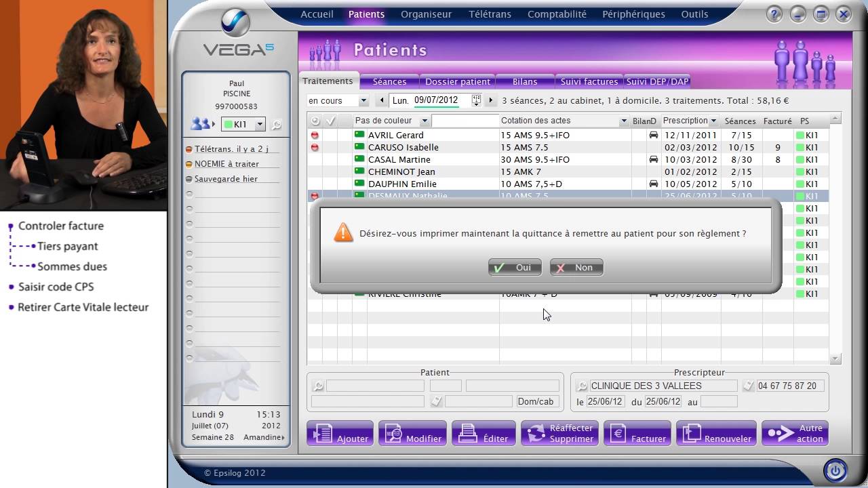Confirm printing receipt with Oui button
The height and width of the screenshot is (488, 868).
click(515, 268)
